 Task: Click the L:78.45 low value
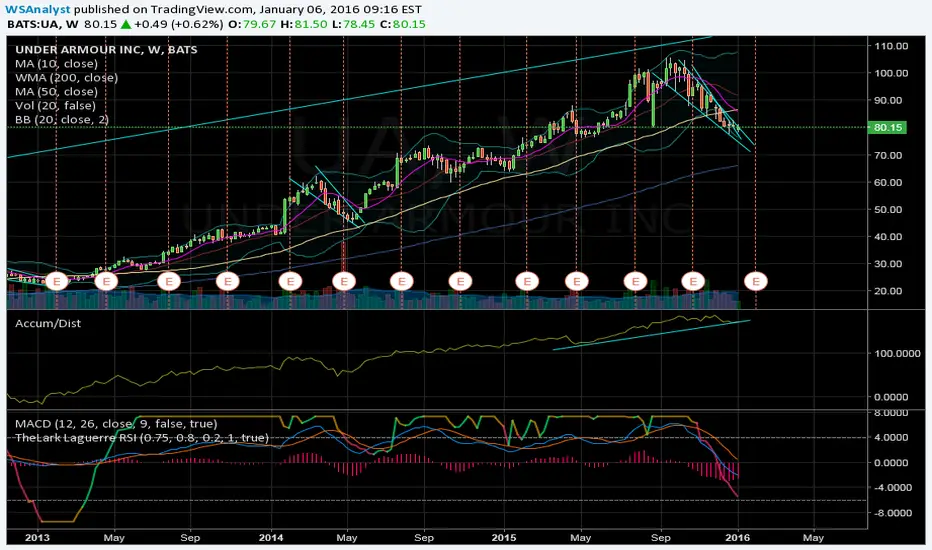[x=354, y=24]
